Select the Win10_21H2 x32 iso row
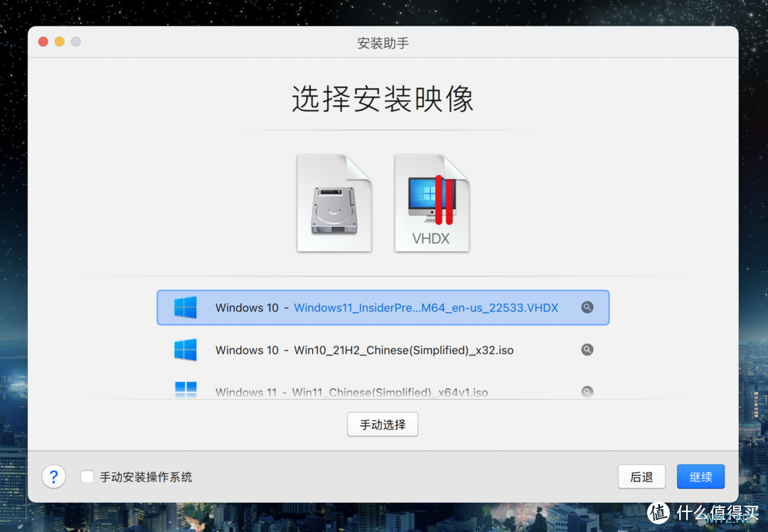Viewport: 768px width, 532px height. point(383,350)
